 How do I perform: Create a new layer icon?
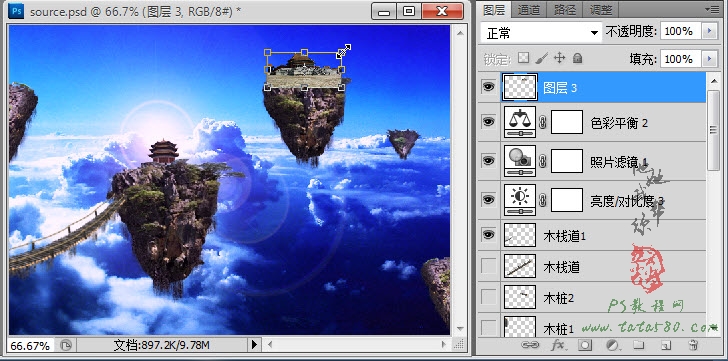tap(666, 345)
